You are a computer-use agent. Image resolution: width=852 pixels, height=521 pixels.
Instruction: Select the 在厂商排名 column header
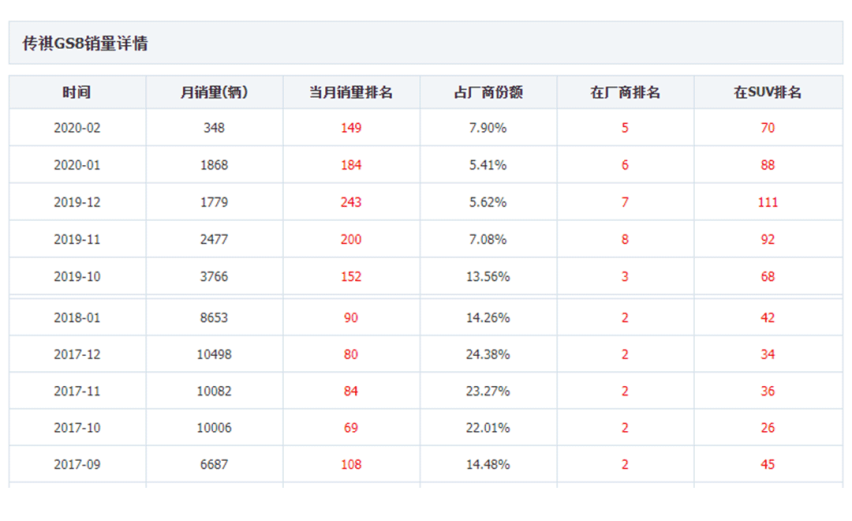pos(625,92)
